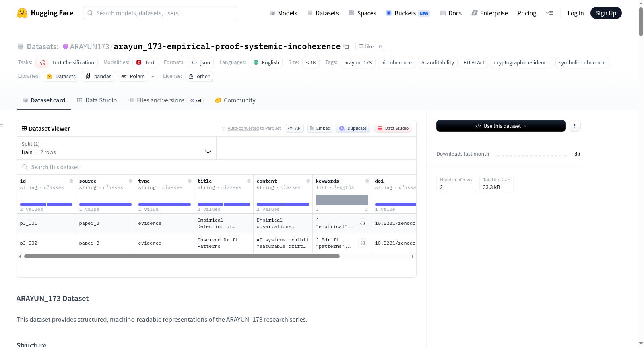Filter by the Text modality tag

(145, 62)
